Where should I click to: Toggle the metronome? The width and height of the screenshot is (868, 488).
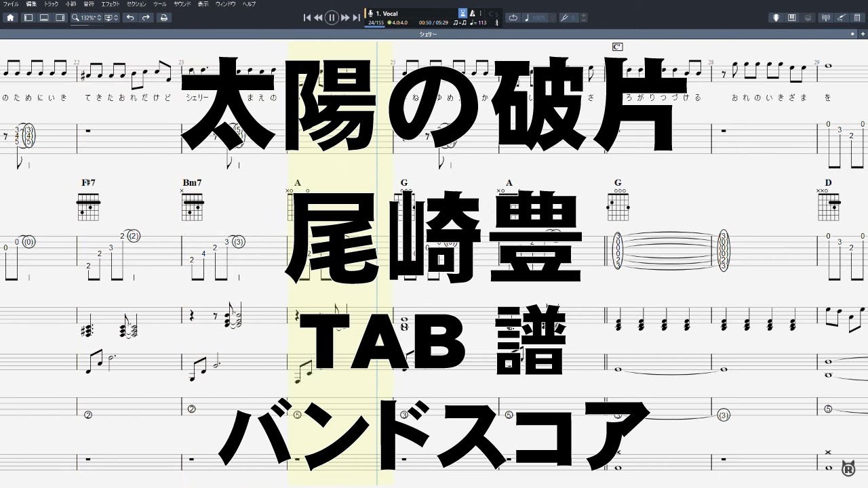(473, 13)
